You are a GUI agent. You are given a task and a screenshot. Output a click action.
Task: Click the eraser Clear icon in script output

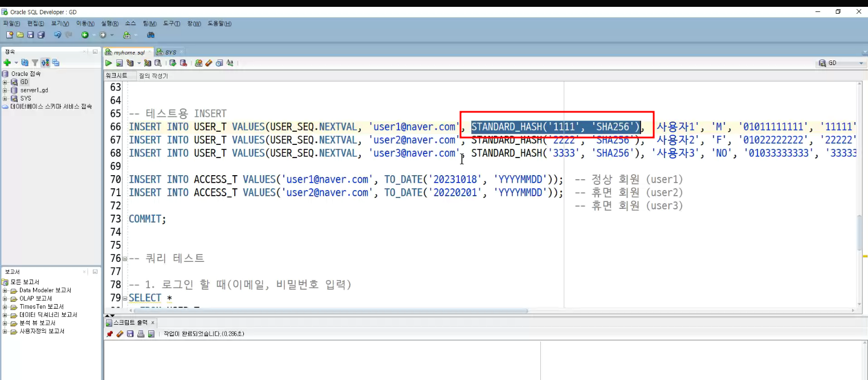point(120,334)
